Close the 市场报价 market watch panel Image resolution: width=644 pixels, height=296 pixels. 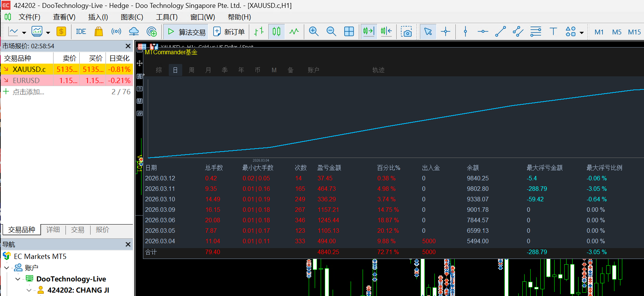[128, 46]
